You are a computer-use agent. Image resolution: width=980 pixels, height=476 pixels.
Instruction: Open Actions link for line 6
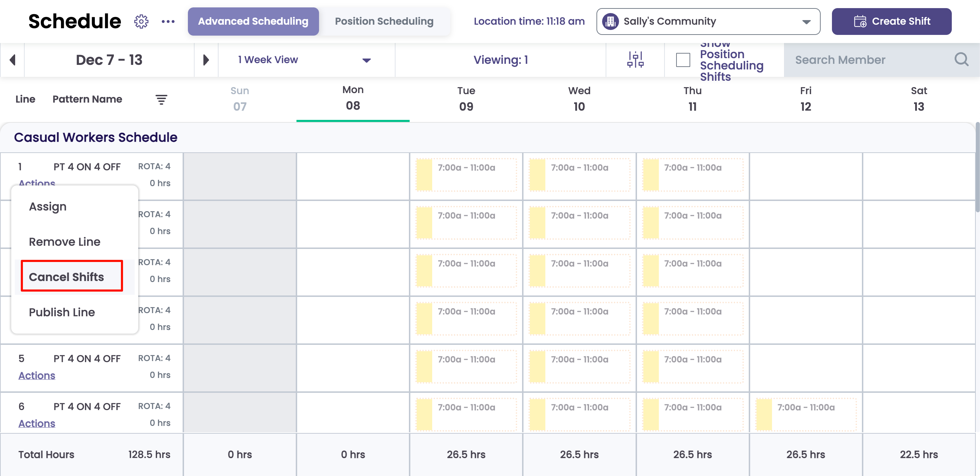(37, 423)
